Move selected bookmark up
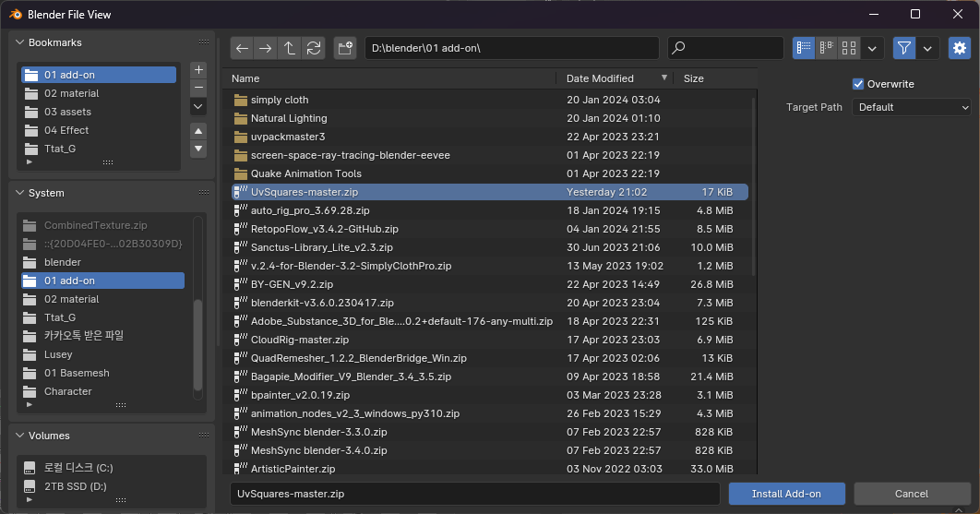The height and width of the screenshot is (514, 980). (x=198, y=131)
